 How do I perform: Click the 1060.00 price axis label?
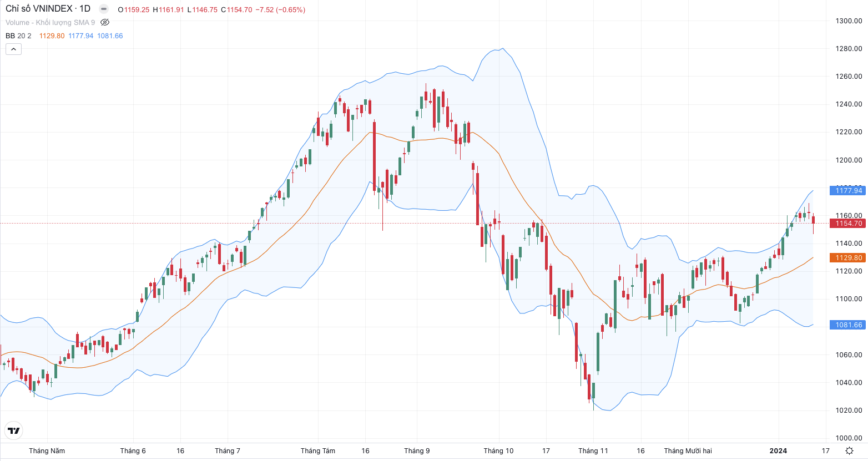[x=849, y=355]
